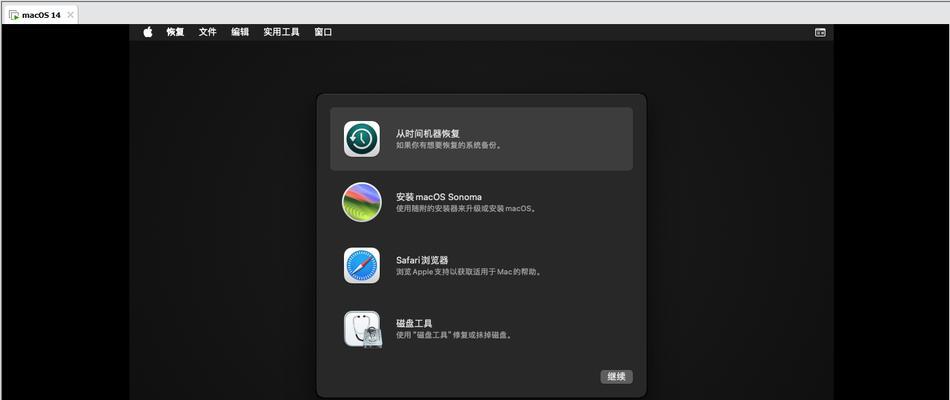Close the macOS 14 tab
950x400 pixels.
click(70, 15)
